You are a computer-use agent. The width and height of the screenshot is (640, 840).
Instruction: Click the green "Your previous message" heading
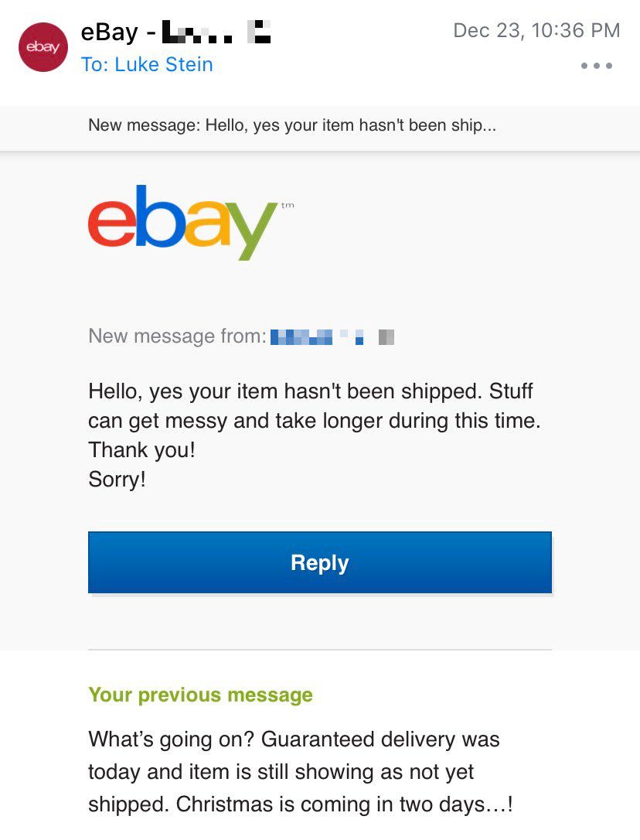click(x=200, y=695)
